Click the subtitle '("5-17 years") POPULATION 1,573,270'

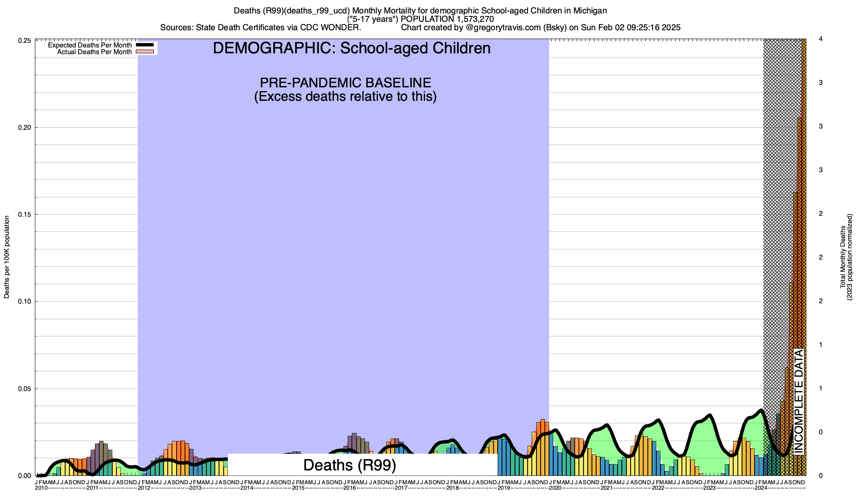point(420,19)
